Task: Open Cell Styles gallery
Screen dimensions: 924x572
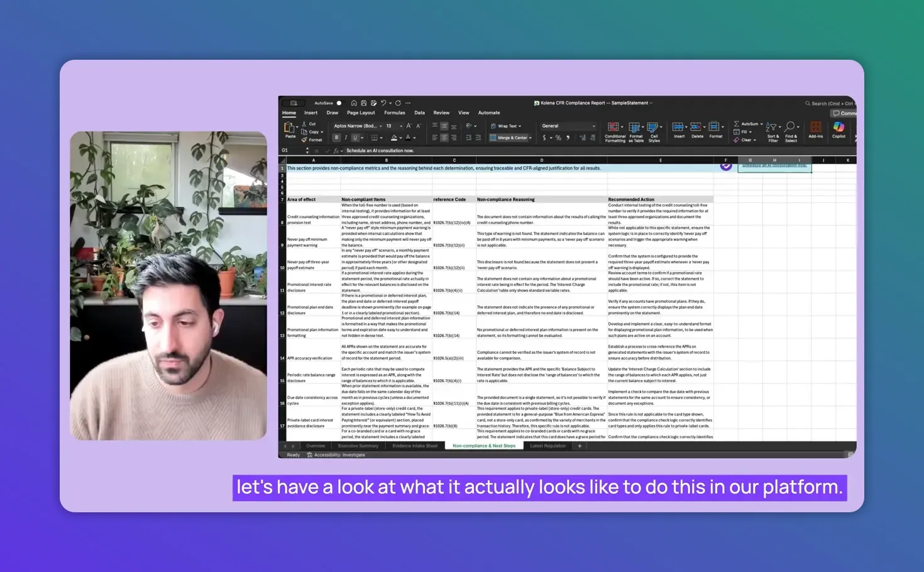Action: 654,132
